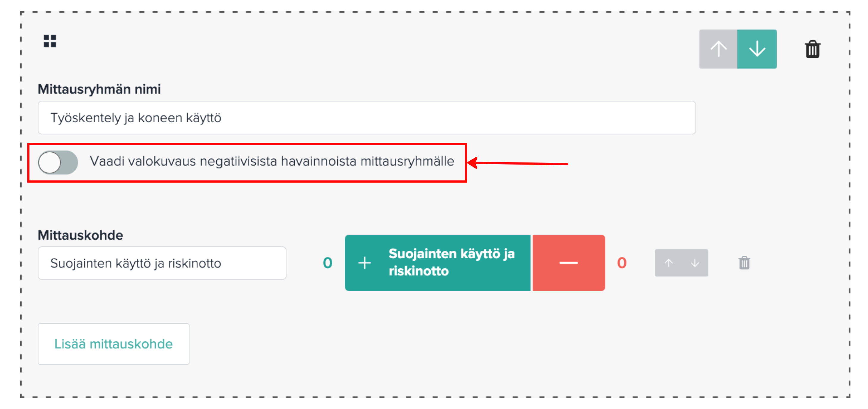Delete the Mittauskohde row with grey trash icon
Viewport: 868px width, 409px height.
point(744,263)
